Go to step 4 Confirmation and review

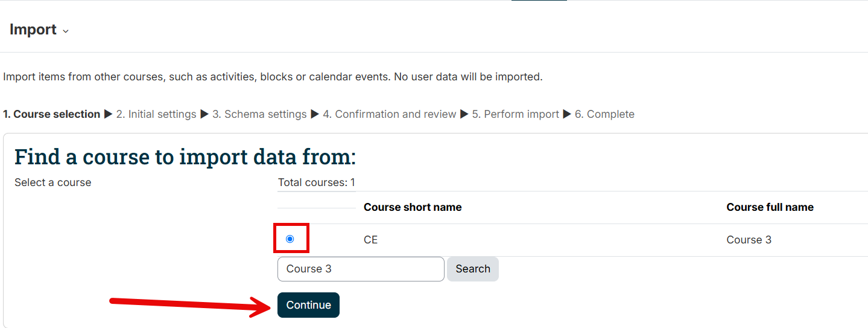tap(389, 114)
